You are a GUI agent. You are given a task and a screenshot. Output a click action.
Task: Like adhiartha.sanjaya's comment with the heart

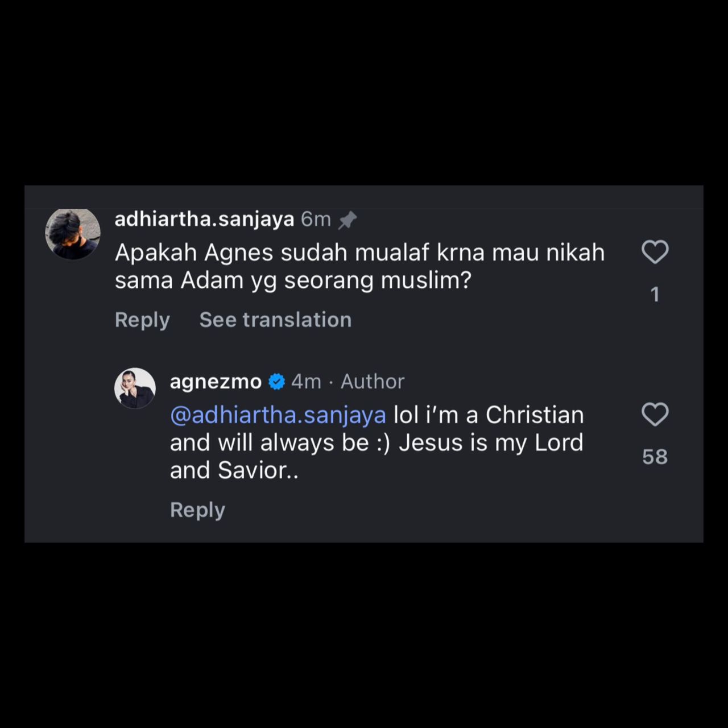[655, 252]
